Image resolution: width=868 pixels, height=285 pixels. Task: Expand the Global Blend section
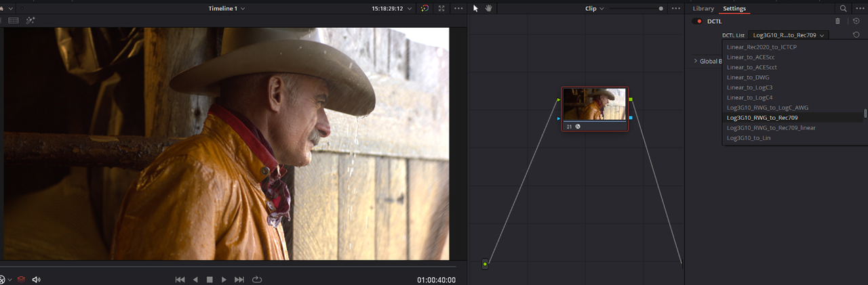pos(696,61)
